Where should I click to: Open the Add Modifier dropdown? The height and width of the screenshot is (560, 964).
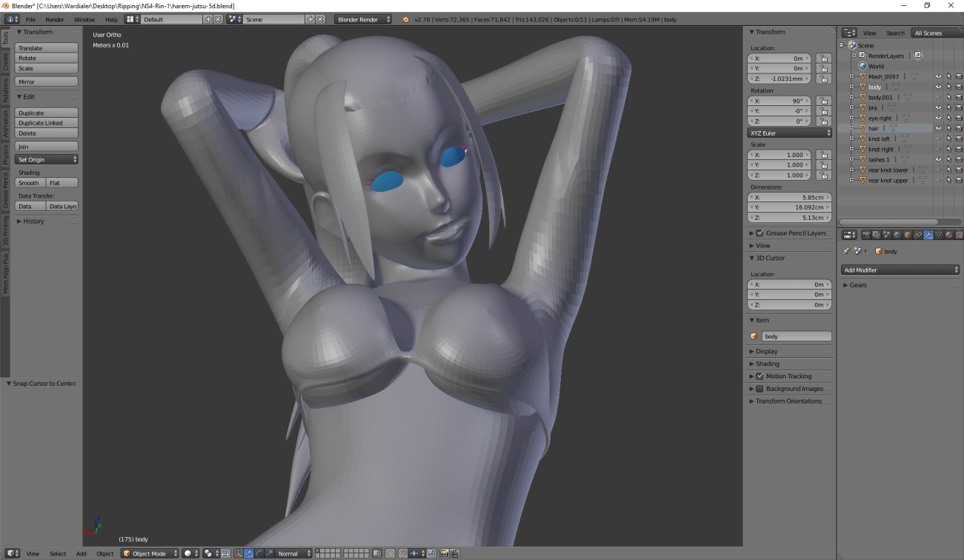point(900,270)
